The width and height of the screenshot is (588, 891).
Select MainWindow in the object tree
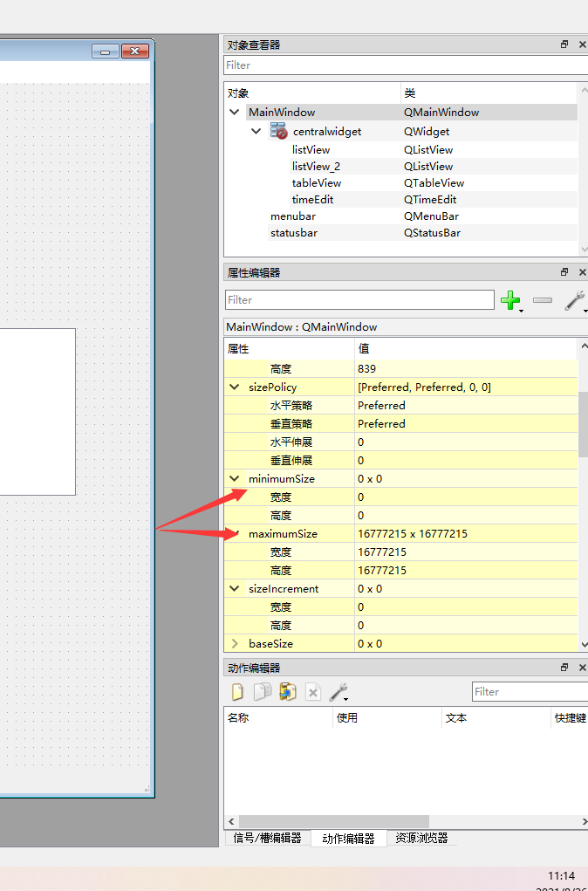(x=282, y=112)
